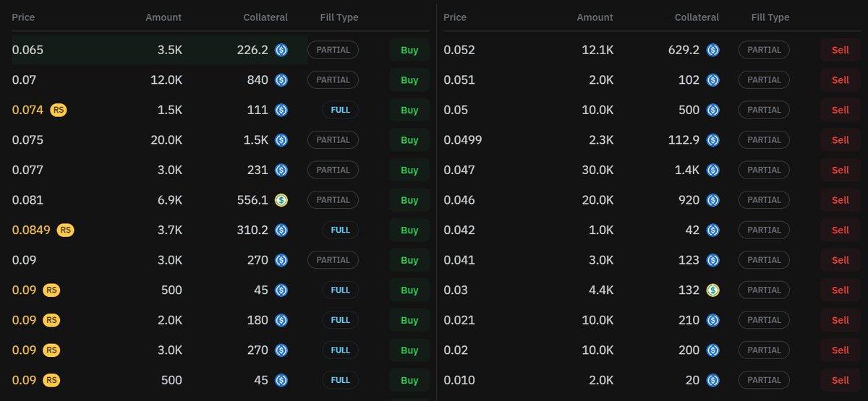868x401 pixels.
Task: Sell at the 0.010 price order
Action: tap(841, 380)
